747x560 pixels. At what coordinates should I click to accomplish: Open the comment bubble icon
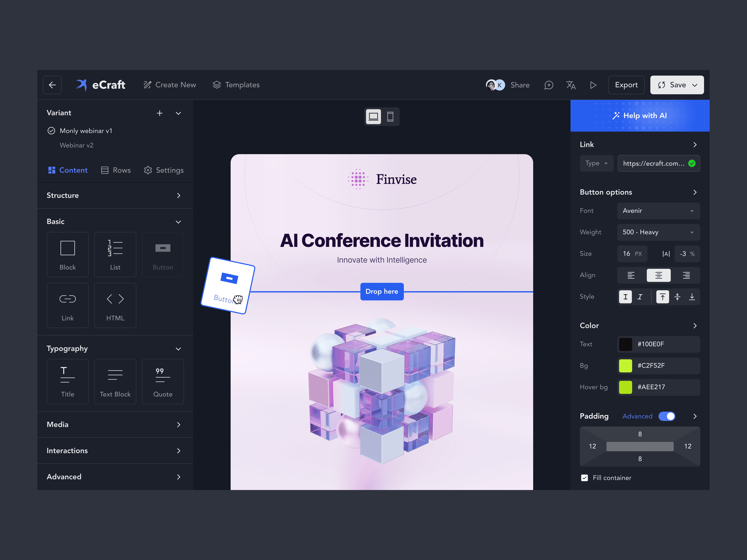tap(549, 85)
